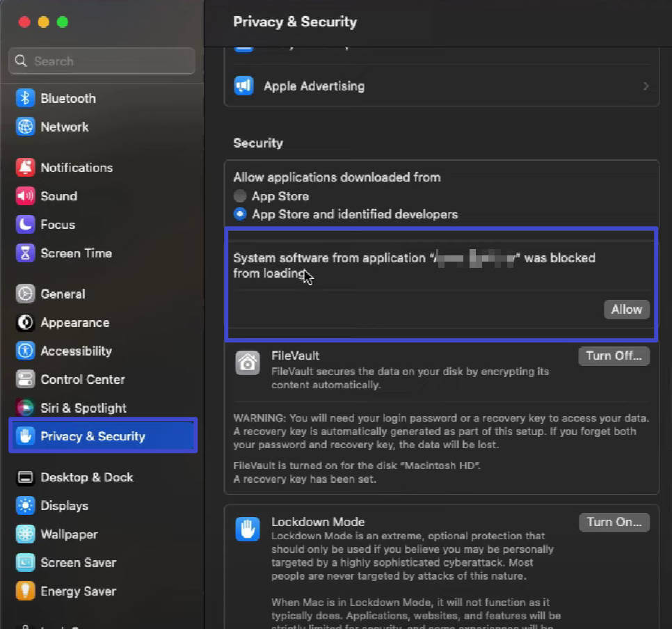Click the Energy Saver bulb icon

point(25,591)
